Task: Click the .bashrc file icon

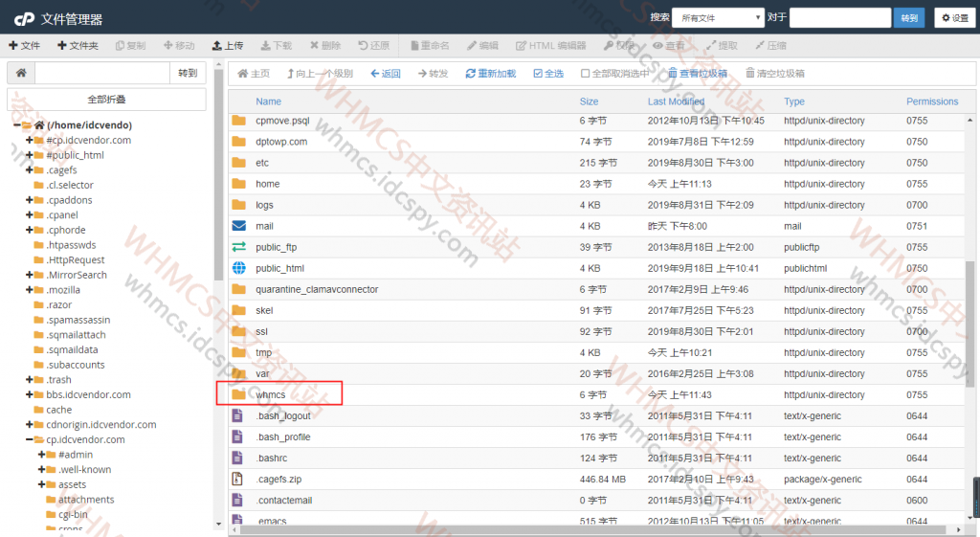Action: (x=237, y=458)
